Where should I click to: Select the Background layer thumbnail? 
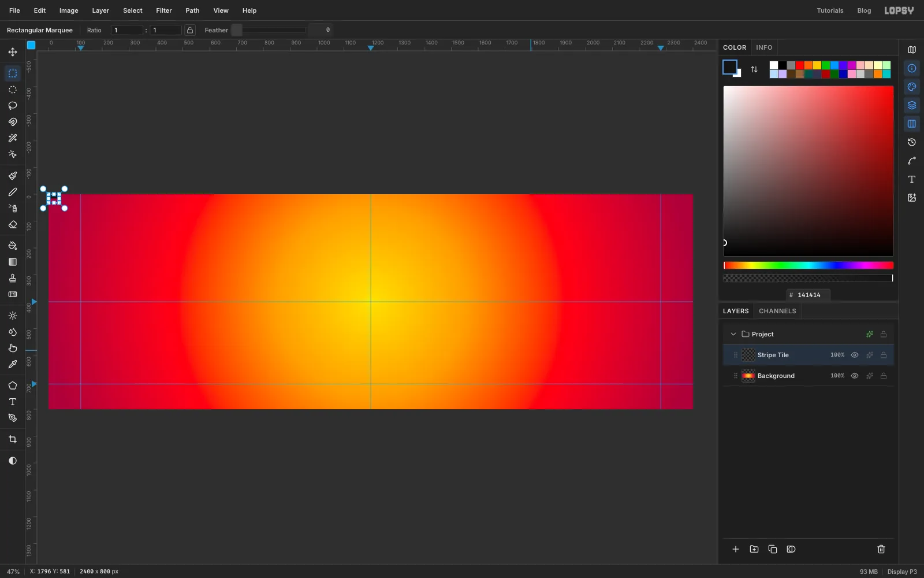click(x=748, y=376)
